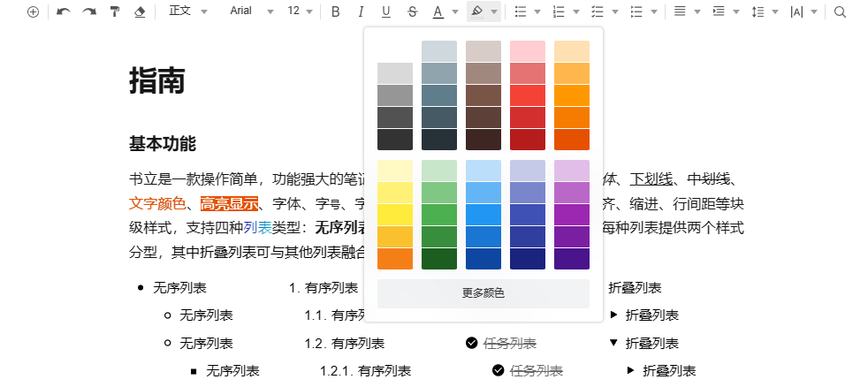Click the "1.2. 有序列表" list item
Screen dimensions: 868x387
click(x=345, y=343)
